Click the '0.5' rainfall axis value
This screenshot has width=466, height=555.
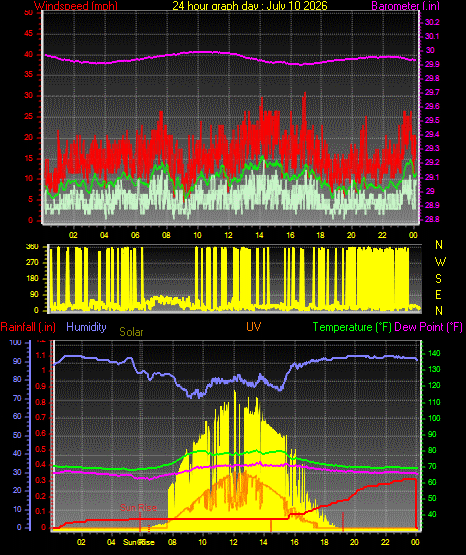coord(41,450)
